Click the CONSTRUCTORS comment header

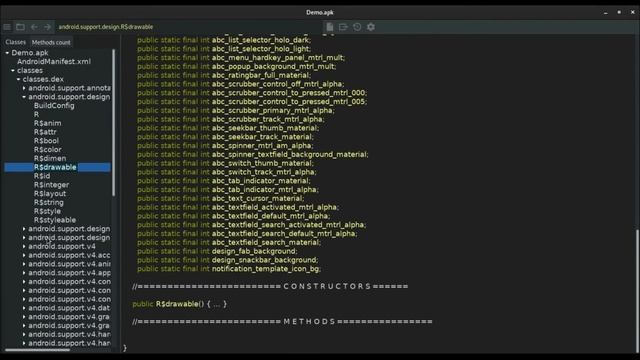[x=270, y=286]
